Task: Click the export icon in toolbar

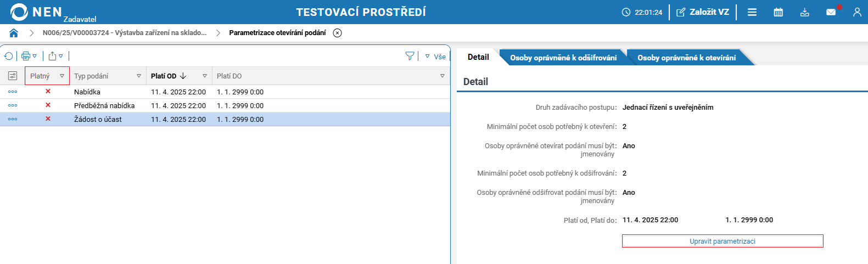Action: click(x=53, y=56)
